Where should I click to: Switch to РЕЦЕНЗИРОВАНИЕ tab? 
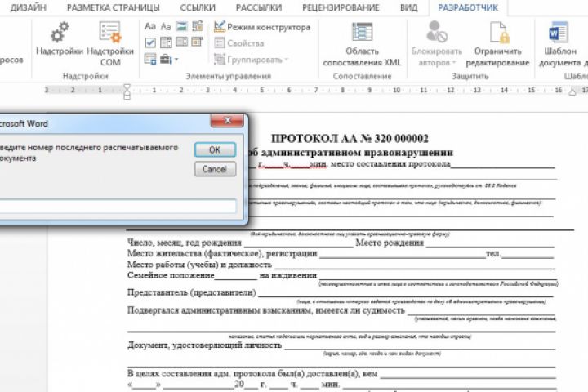pyautogui.click(x=341, y=7)
